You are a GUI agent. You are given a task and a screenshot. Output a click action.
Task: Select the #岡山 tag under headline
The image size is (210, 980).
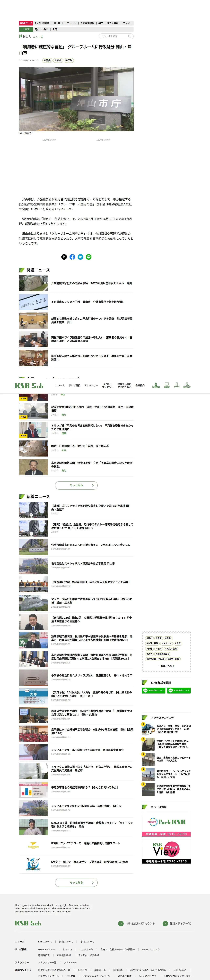click(x=47, y=60)
